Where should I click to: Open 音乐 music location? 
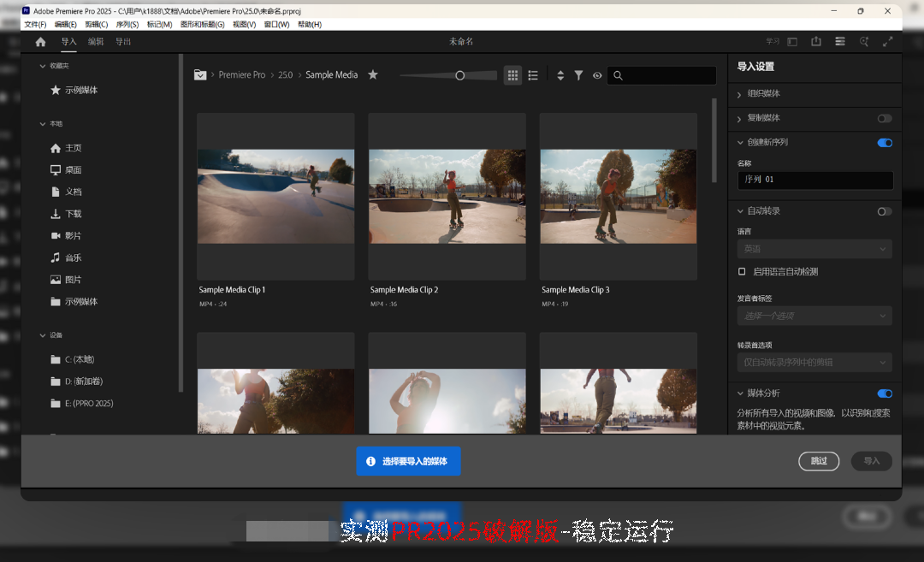click(66, 257)
